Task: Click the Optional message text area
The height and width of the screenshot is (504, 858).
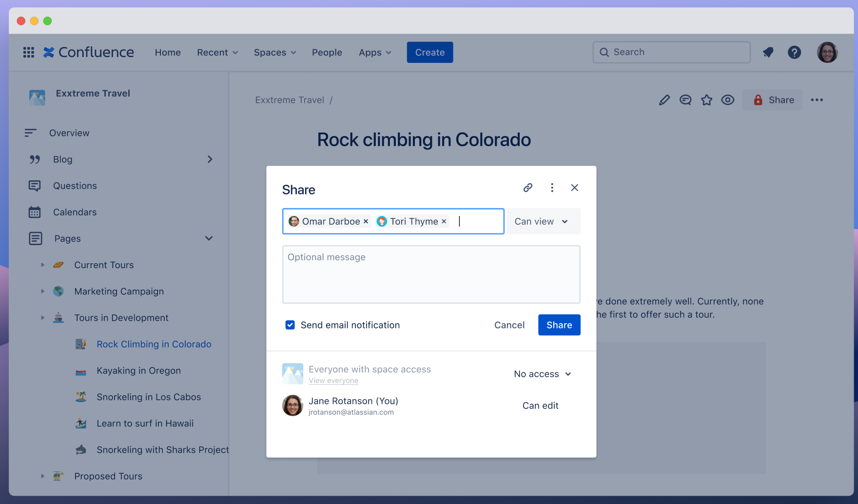Action: tap(431, 274)
